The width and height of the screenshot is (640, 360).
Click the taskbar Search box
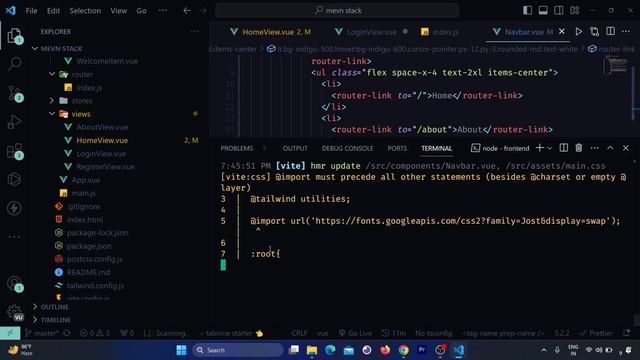[237, 350]
